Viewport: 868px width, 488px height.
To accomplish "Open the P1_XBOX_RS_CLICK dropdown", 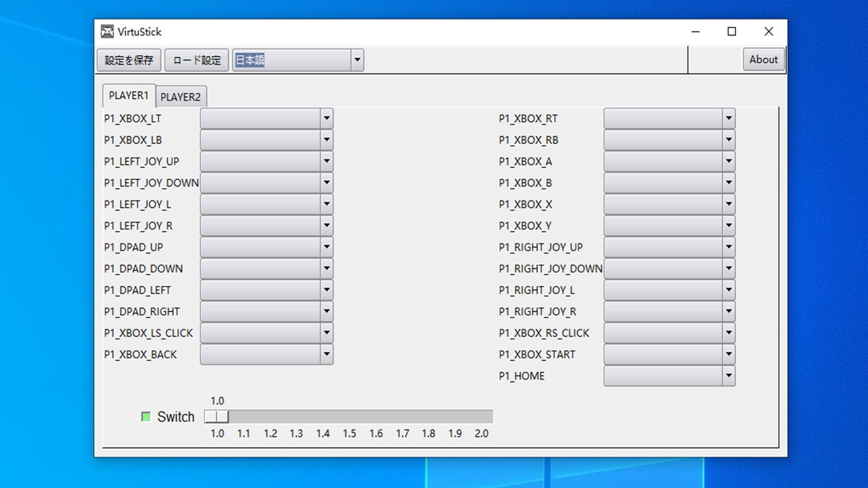I will pos(729,333).
